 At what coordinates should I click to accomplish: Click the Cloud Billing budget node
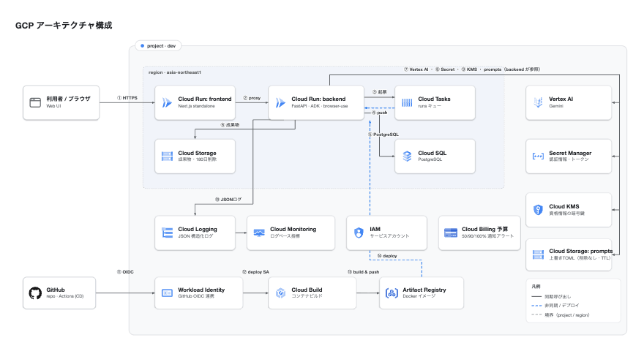pos(479,233)
